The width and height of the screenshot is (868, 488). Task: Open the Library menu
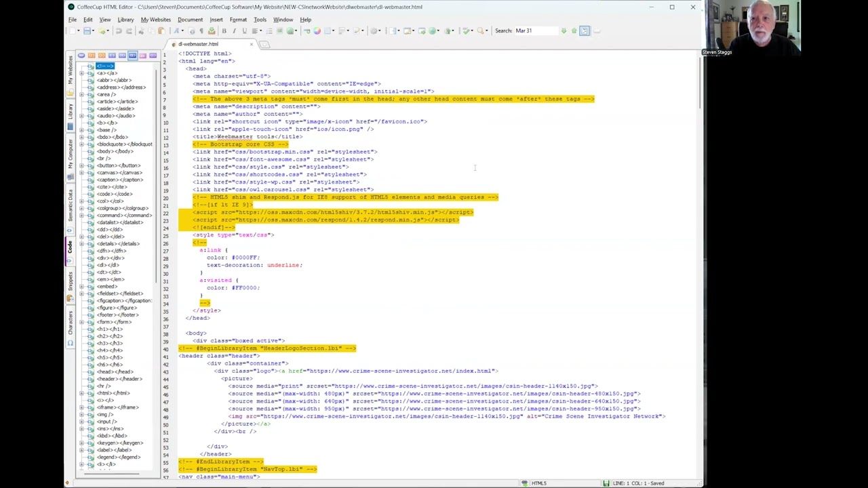125,20
